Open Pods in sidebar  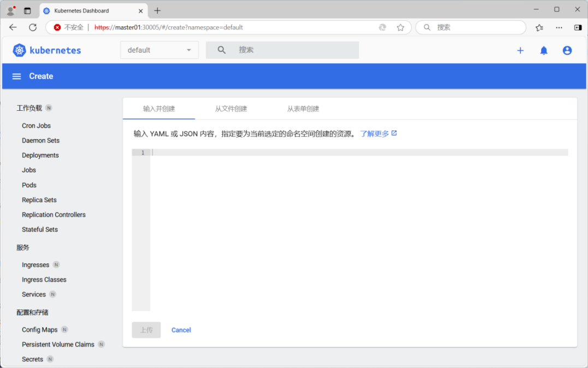tap(29, 185)
